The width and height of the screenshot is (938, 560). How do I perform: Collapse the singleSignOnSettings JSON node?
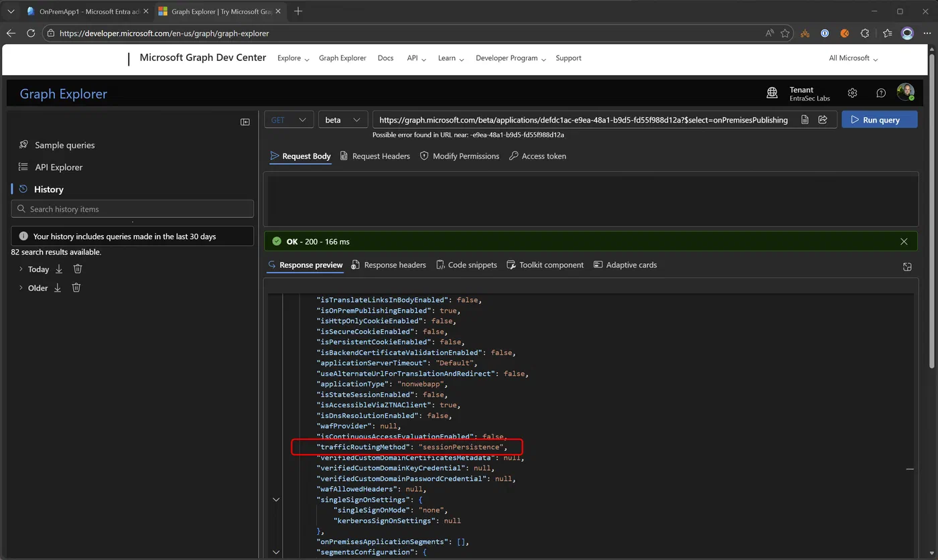click(276, 500)
